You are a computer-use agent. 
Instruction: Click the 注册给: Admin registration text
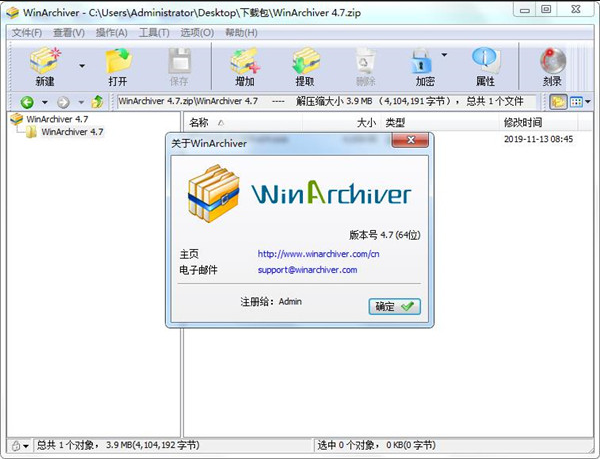271,302
